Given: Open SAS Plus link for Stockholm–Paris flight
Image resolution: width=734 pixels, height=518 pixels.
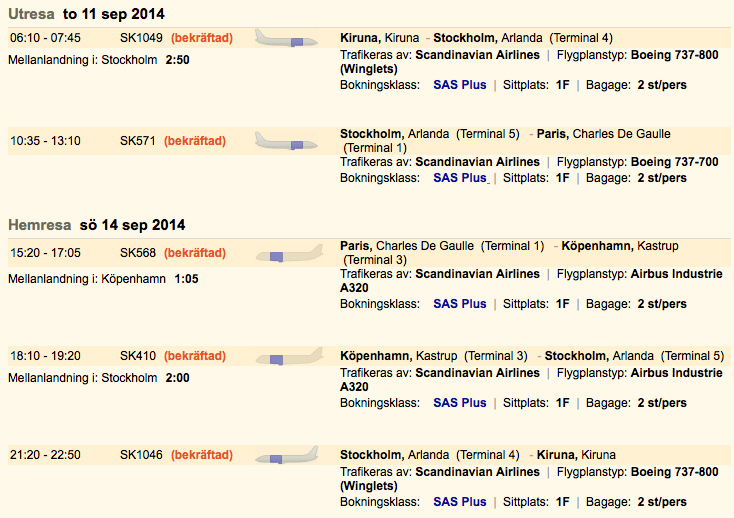Looking at the screenshot, I should pyautogui.click(x=459, y=178).
